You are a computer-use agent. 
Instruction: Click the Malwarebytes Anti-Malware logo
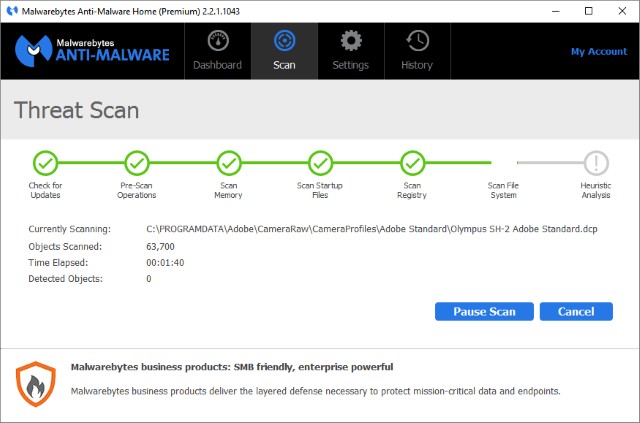[93, 52]
